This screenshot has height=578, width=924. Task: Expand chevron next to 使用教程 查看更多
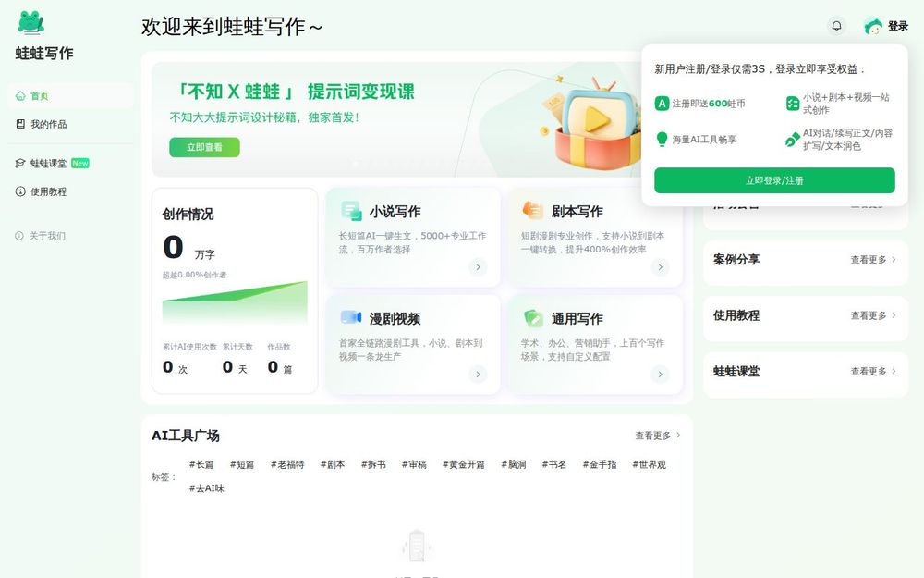tap(894, 315)
